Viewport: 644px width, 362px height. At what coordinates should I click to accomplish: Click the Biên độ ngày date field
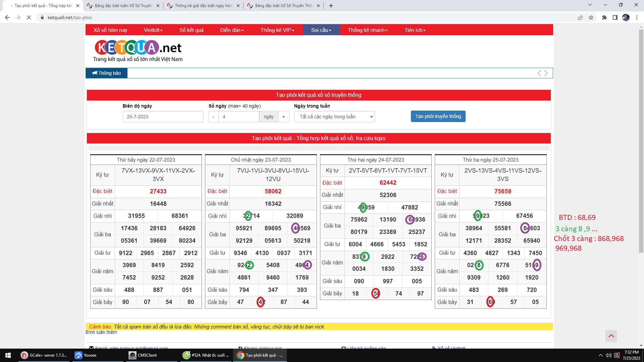pyautogui.click(x=163, y=117)
